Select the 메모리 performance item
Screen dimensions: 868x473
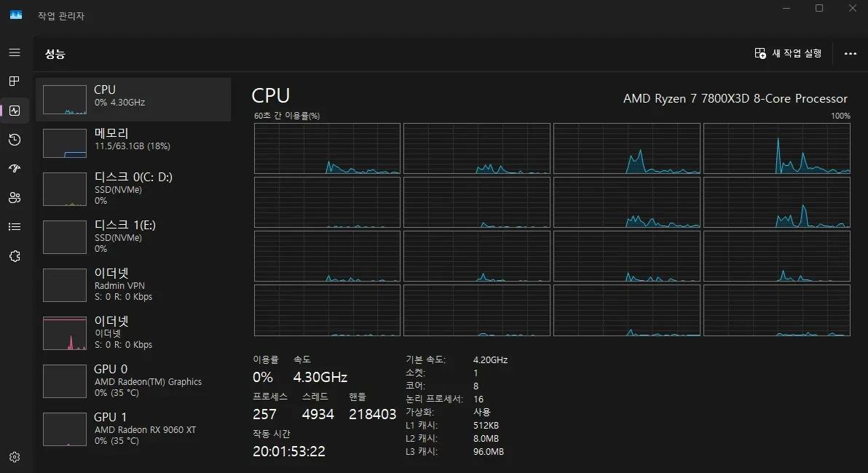tap(134, 143)
